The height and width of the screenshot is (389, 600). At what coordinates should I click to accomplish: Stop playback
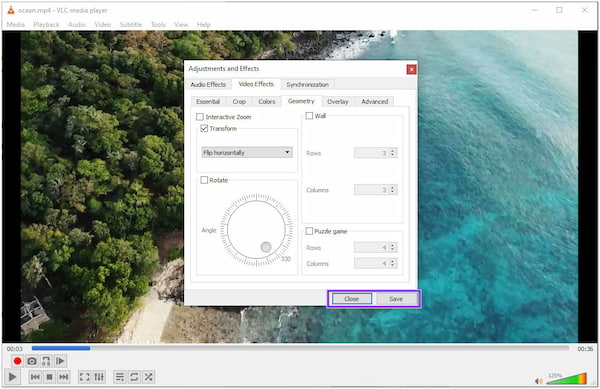[x=49, y=377]
